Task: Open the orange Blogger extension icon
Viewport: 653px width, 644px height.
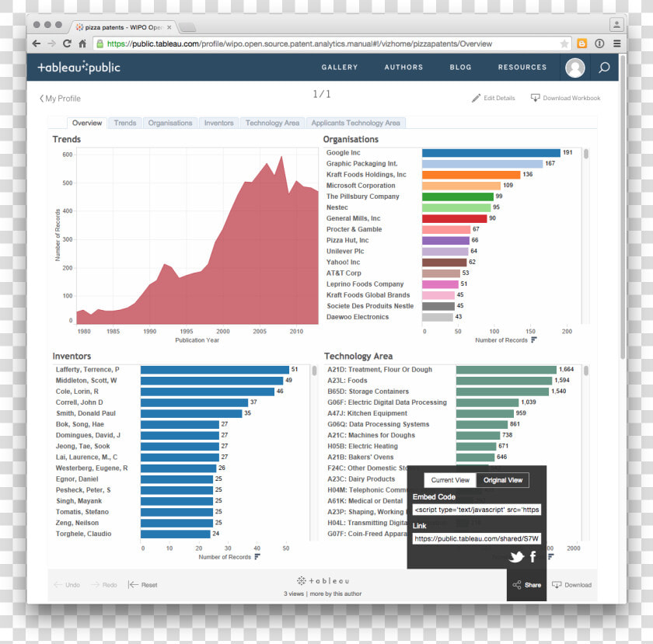Action: click(582, 44)
